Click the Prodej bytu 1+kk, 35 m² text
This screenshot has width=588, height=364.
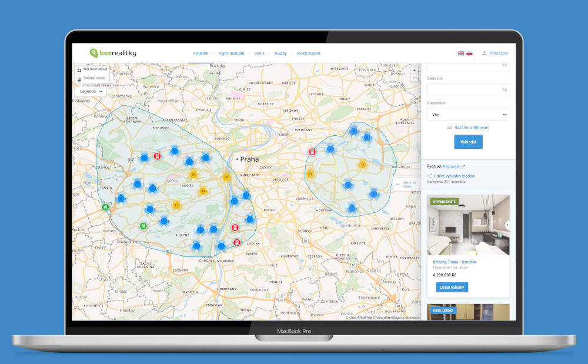pos(450,268)
